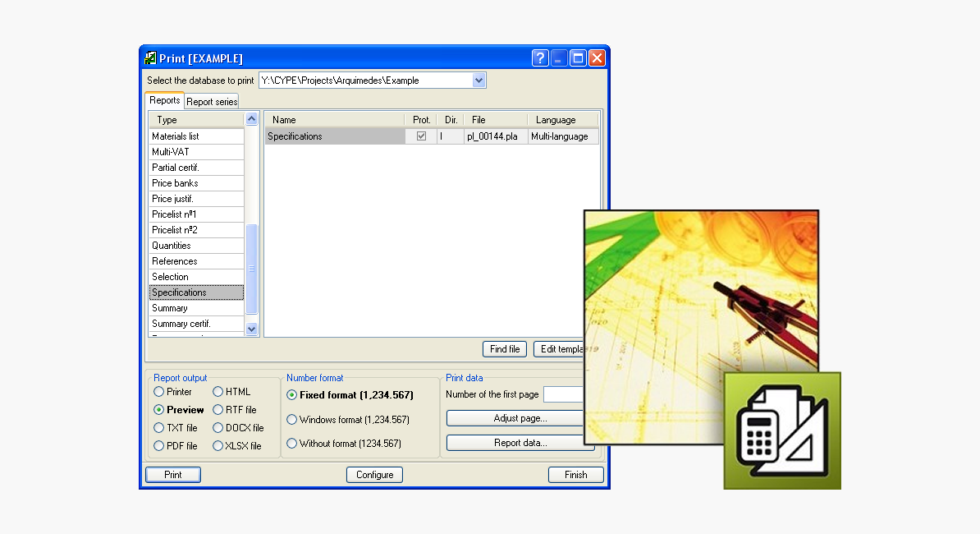Image resolution: width=980 pixels, height=534 pixels.
Task: Select Selection report type
Action: [196, 276]
